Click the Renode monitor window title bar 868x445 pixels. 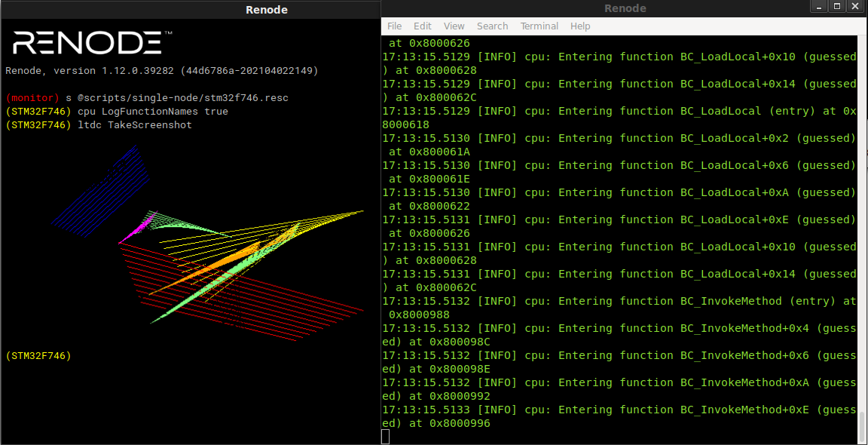click(x=267, y=9)
